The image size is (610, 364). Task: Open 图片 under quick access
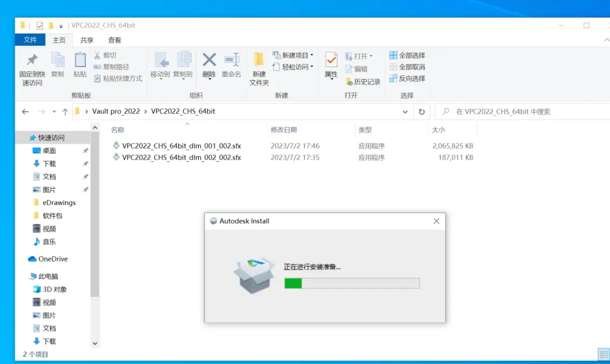[x=49, y=189]
